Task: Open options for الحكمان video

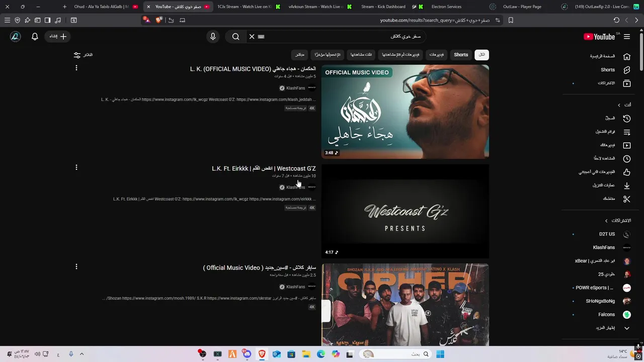Action: (x=76, y=68)
